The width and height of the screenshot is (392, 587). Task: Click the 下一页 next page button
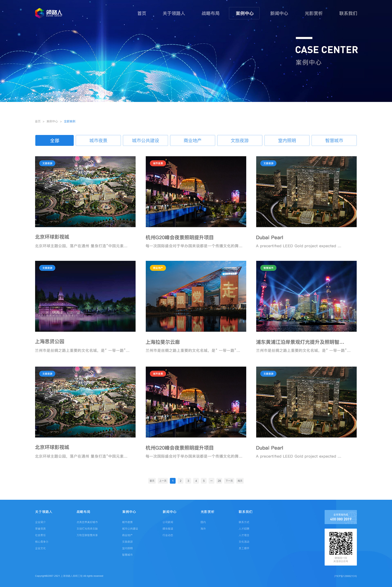(229, 481)
